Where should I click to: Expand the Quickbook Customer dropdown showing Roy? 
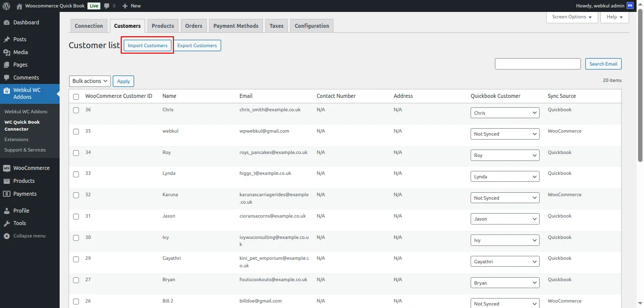click(505, 155)
